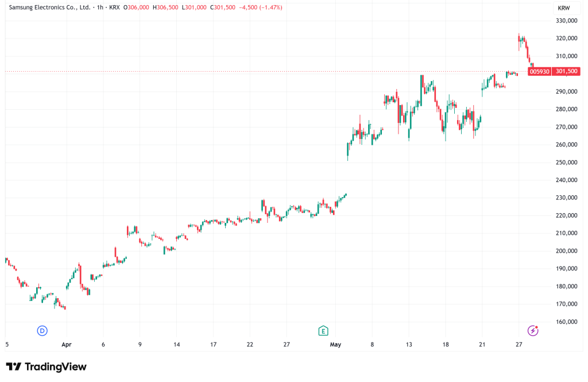Click the 280,000 price axis label
This screenshot has height=382, width=588.
pos(566,109)
